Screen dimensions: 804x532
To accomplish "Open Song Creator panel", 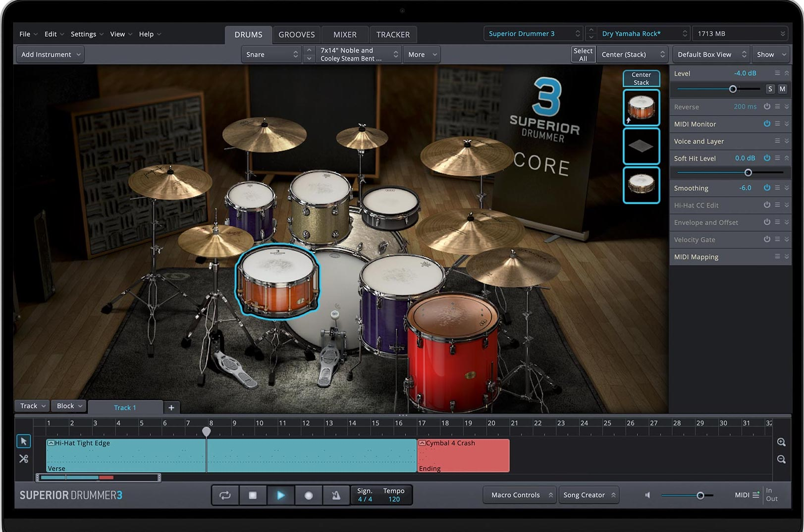I will click(589, 495).
